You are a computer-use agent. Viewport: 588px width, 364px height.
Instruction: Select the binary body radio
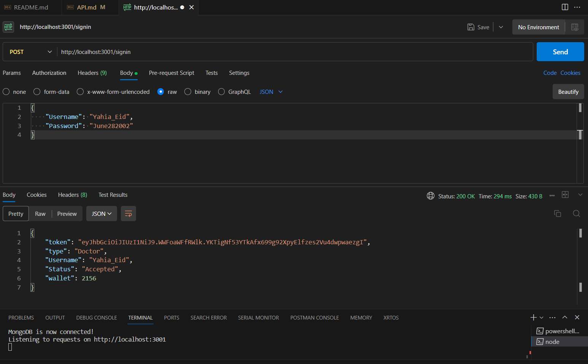pos(188,92)
